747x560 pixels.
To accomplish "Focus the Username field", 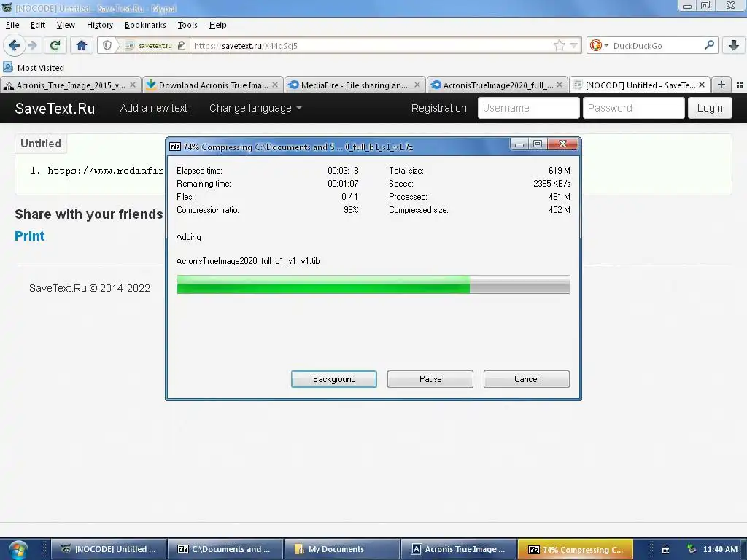I will (x=528, y=108).
